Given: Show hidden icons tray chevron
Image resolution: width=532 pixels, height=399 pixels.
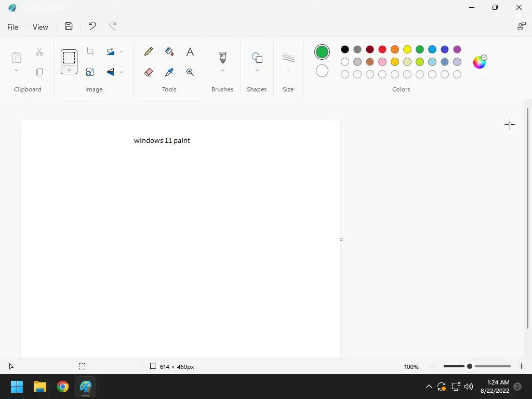Looking at the screenshot, I should point(429,387).
